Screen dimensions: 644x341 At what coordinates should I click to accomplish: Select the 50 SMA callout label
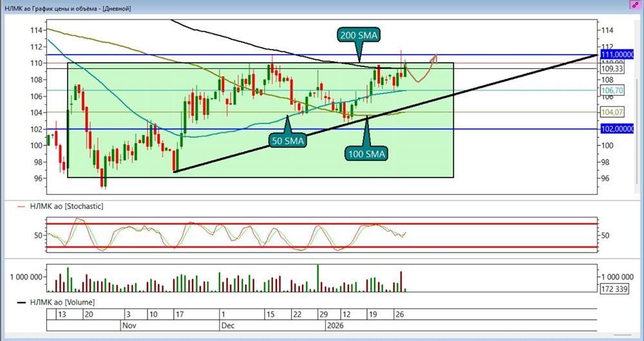[x=287, y=139]
